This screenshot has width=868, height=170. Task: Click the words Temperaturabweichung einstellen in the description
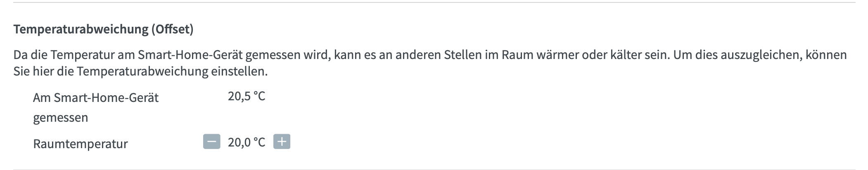pos(172,71)
